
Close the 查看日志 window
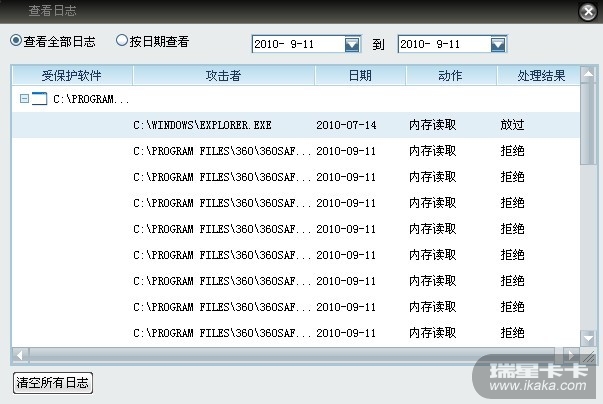588,12
